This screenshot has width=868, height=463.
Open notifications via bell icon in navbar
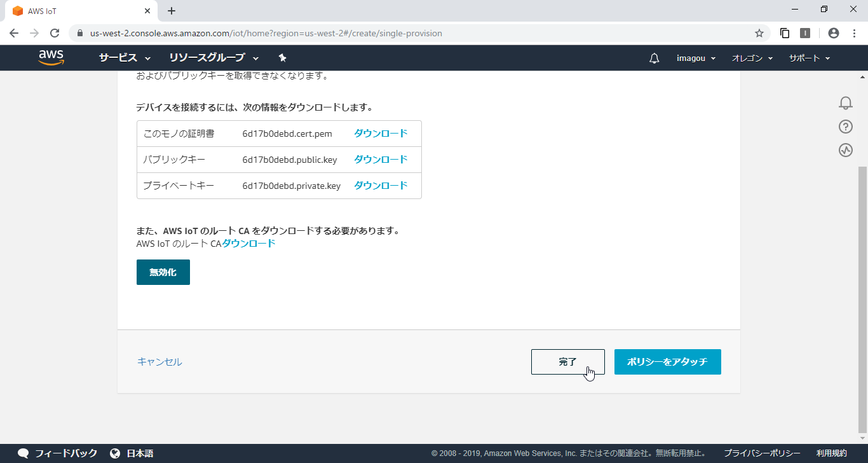pos(654,58)
